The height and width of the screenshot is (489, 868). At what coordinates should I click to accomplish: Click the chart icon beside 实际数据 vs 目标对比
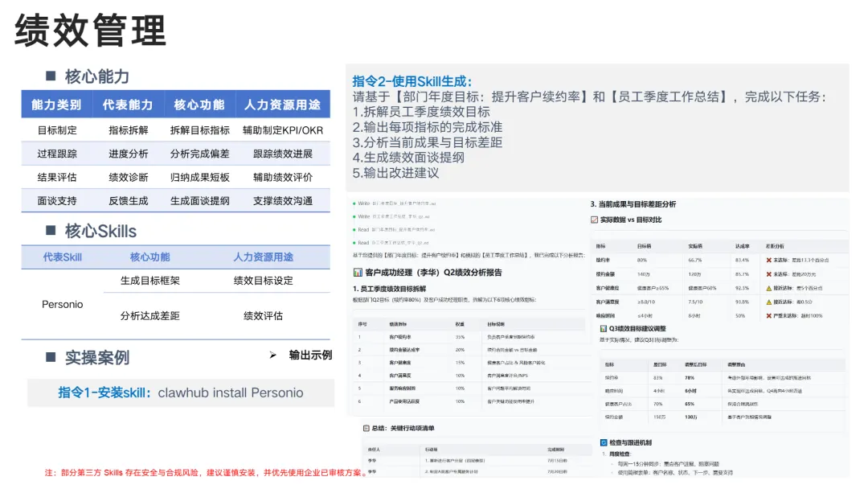[594, 220]
